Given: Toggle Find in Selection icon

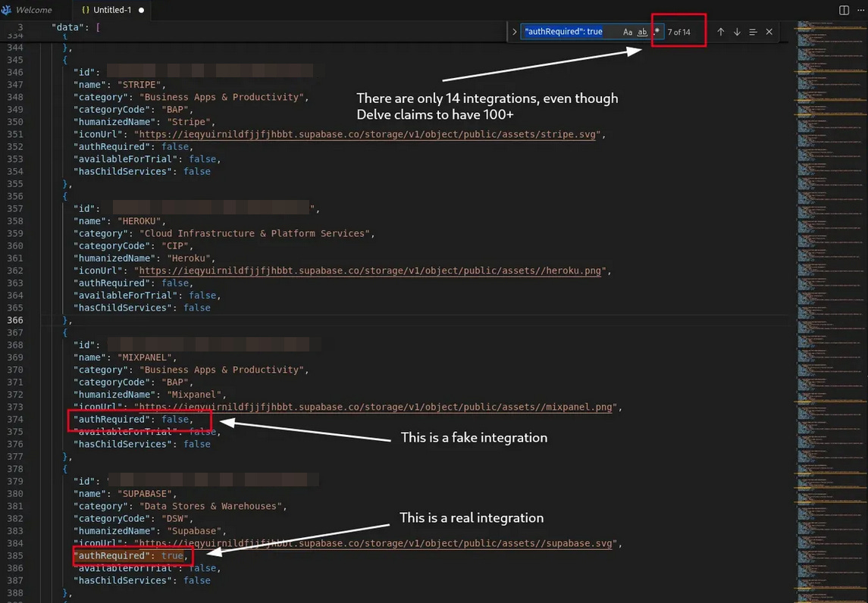Looking at the screenshot, I should click(x=753, y=32).
